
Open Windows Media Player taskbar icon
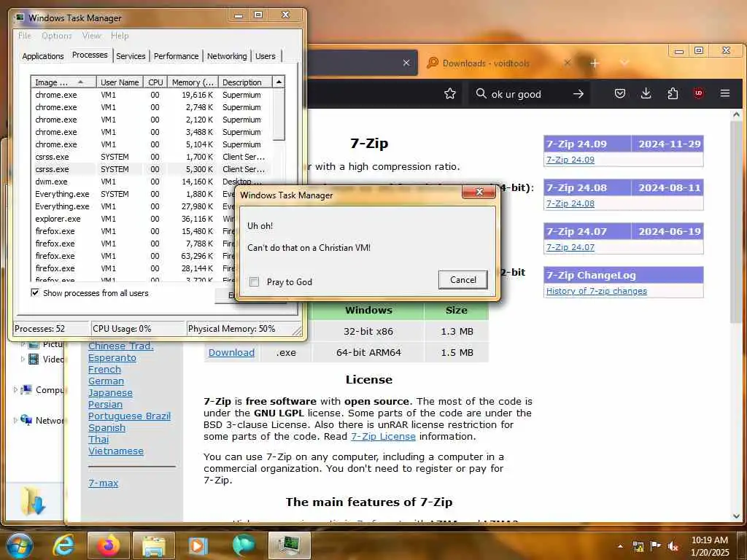198,545
